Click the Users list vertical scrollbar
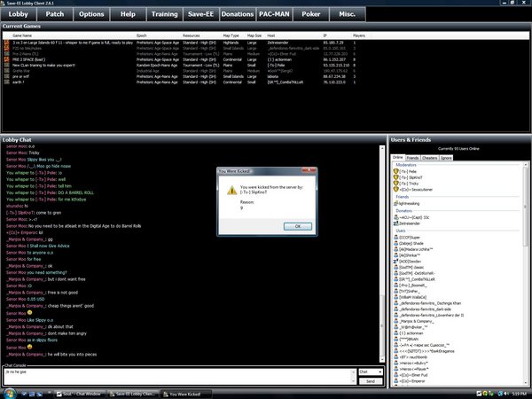The width and height of the screenshot is (532, 399). click(x=525, y=266)
